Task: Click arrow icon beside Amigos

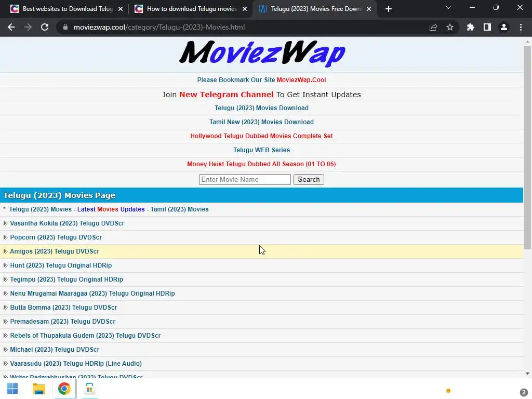Action: 5,251
